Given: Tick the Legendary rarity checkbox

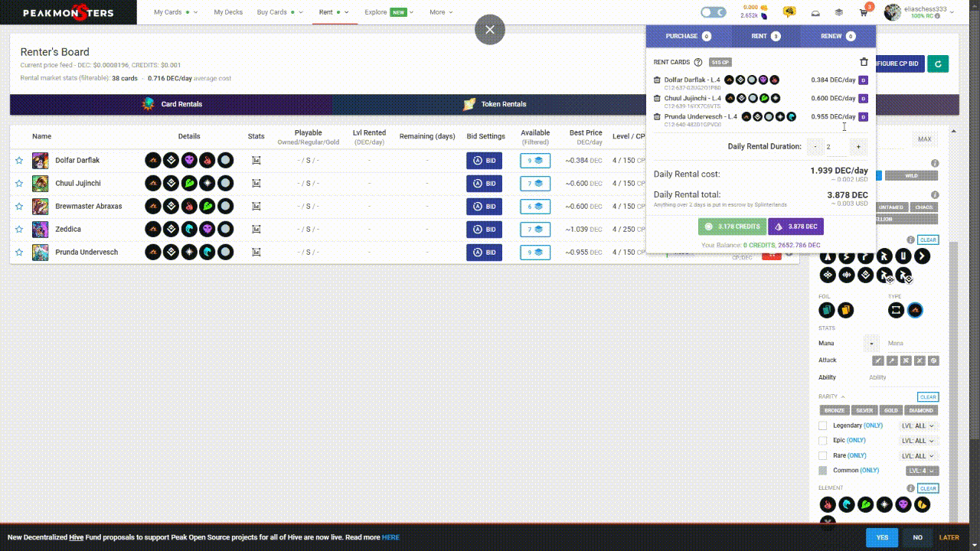Looking at the screenshot, I should pyautogui.click(x=823, y=425).
